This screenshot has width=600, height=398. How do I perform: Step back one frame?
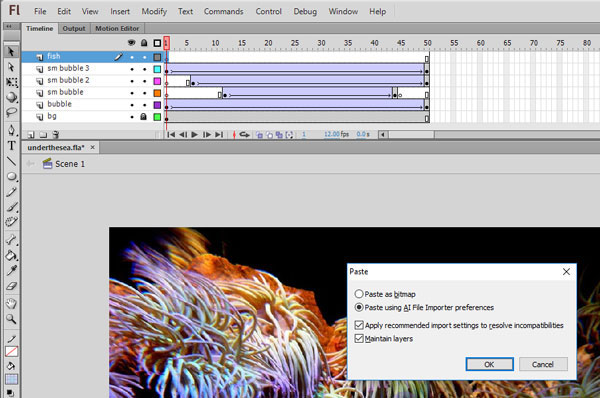183,135
